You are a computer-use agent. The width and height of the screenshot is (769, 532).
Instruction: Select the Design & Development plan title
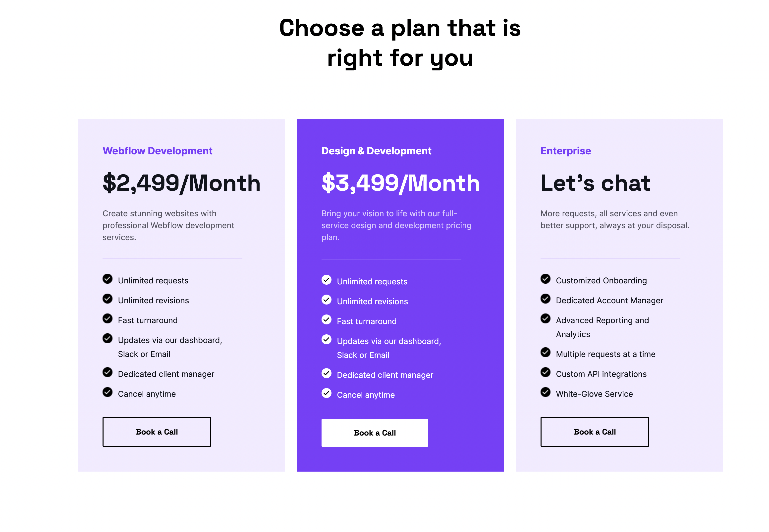point(376,151)
